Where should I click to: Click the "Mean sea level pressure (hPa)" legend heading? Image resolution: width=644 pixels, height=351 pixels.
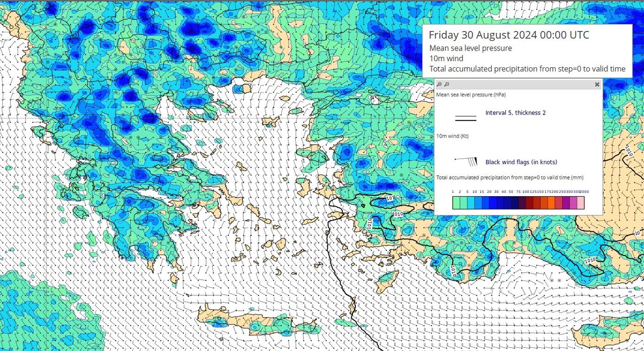click(471, 95)
